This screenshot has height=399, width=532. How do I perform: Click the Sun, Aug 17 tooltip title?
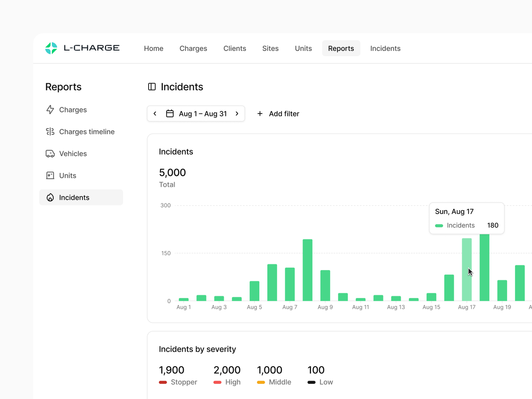[x=454, y=211]
